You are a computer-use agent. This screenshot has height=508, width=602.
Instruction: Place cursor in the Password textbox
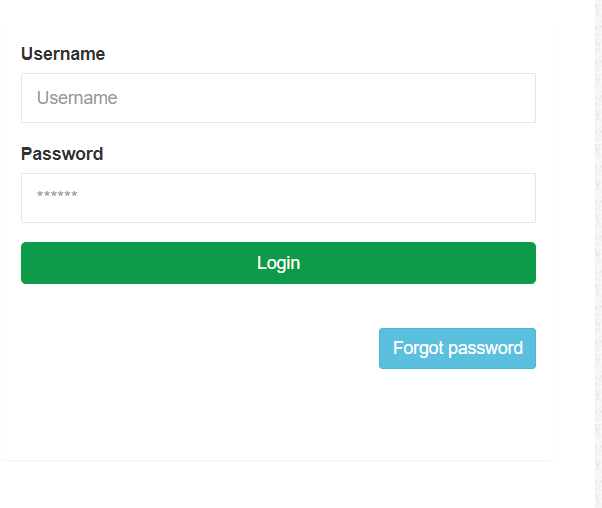[x=278, y=198]
